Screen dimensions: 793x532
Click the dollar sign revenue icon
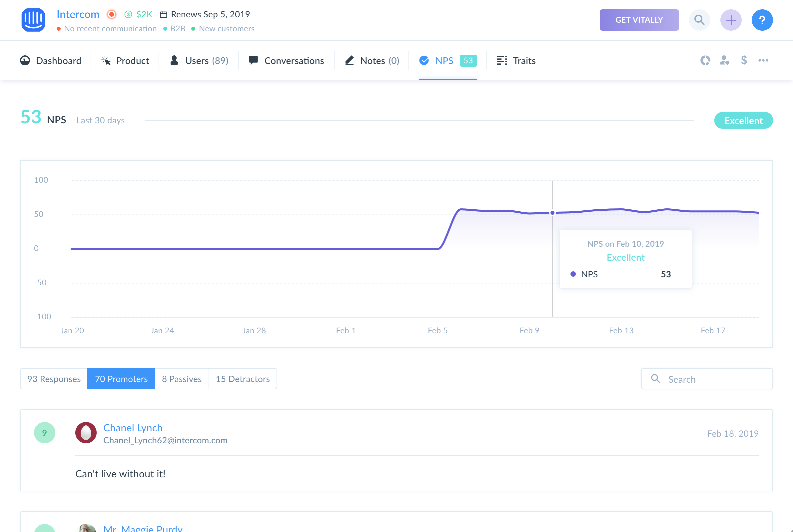pyautogui.click(x=744, y=60)
